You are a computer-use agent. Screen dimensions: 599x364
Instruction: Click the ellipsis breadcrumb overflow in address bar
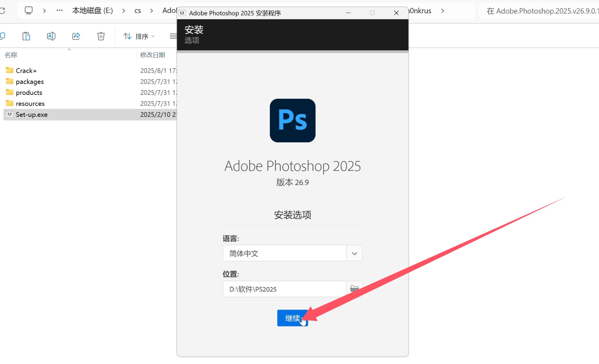[60, 11]
